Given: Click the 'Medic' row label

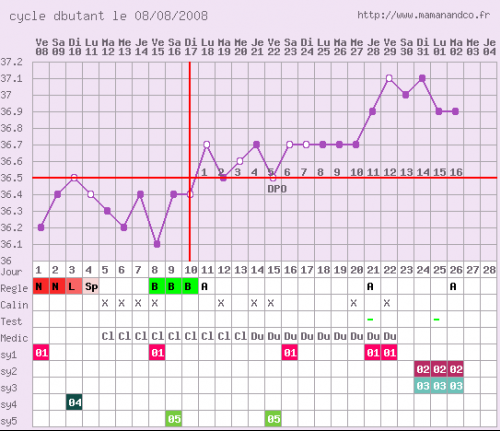Looking at the screenshot, I should click(x=14, y=338).
